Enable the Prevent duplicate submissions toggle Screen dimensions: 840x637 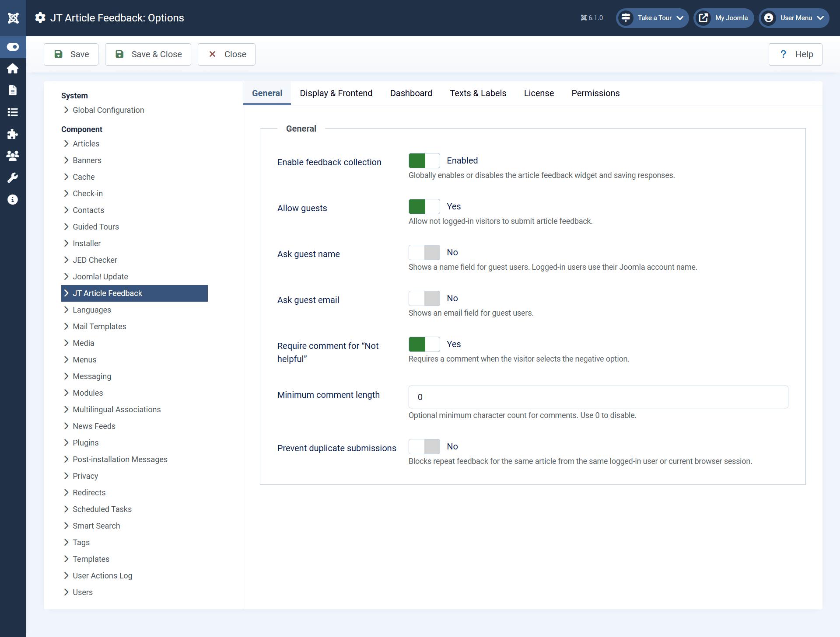(423, 446)
